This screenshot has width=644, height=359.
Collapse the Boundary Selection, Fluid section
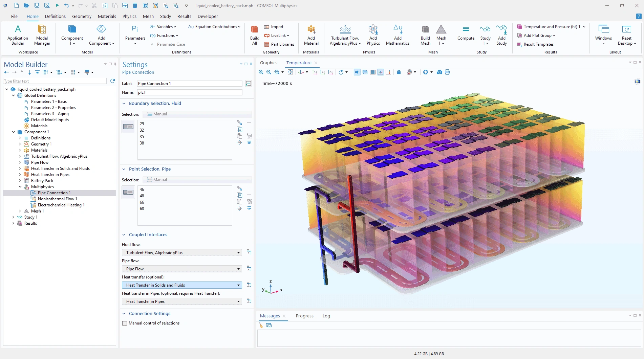[x=124, y=104]
